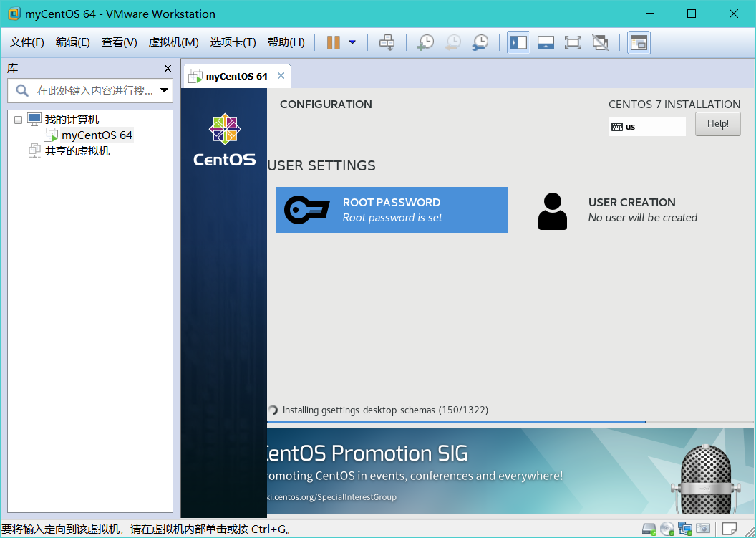Enter full screen mode

573,42
